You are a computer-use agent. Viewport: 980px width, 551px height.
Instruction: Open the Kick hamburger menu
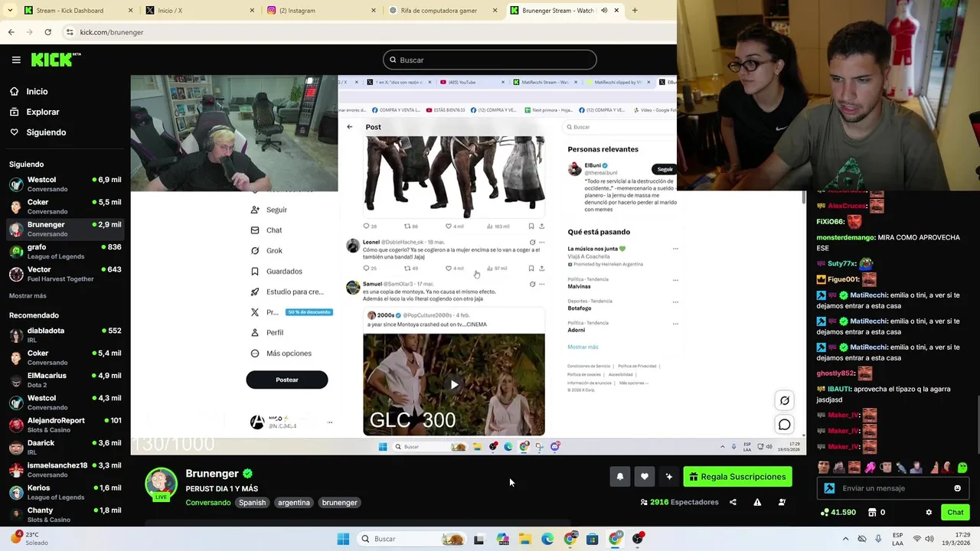tap(16, 60)
